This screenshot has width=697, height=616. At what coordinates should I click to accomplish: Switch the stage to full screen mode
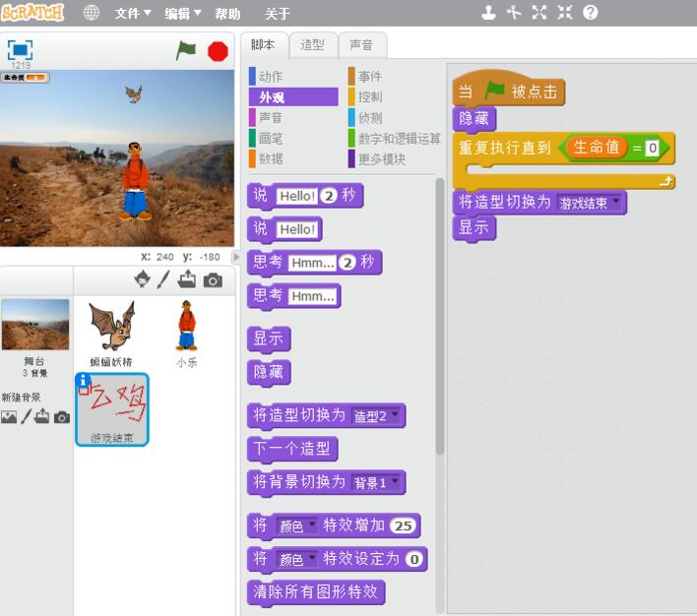click(21, 50)
